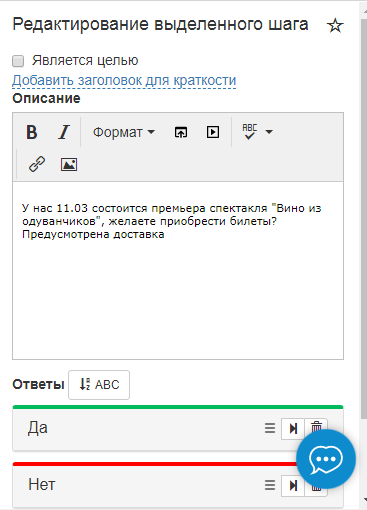Run the ABC spell check

(x=250, y=131)
